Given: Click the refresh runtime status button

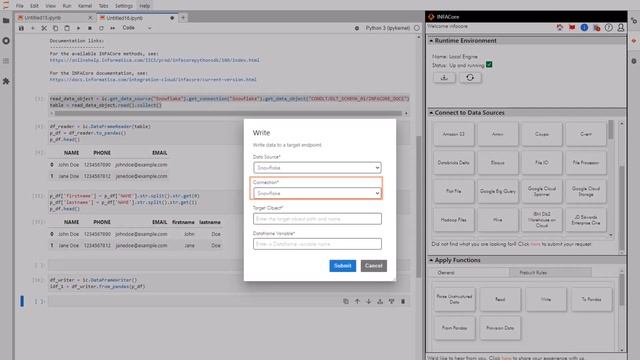Looking at the screenshot, I should click(470, 78).
